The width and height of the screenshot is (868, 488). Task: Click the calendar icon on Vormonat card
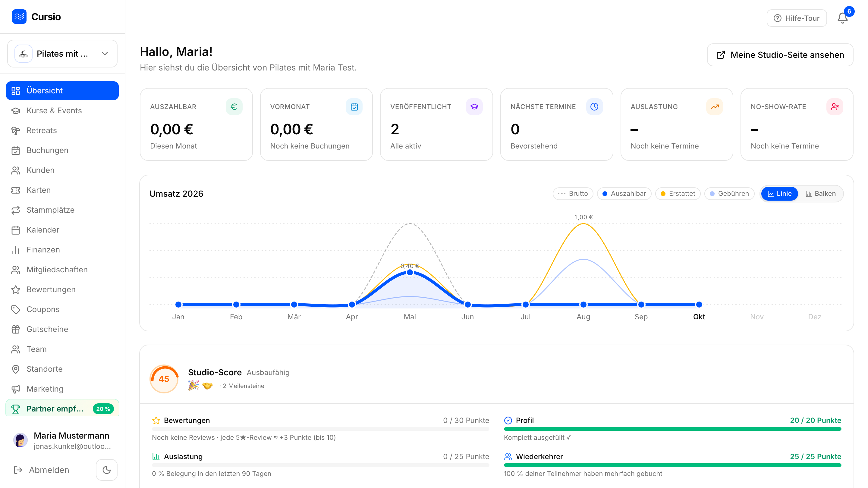pyautogui.click(x=354, y=107)
